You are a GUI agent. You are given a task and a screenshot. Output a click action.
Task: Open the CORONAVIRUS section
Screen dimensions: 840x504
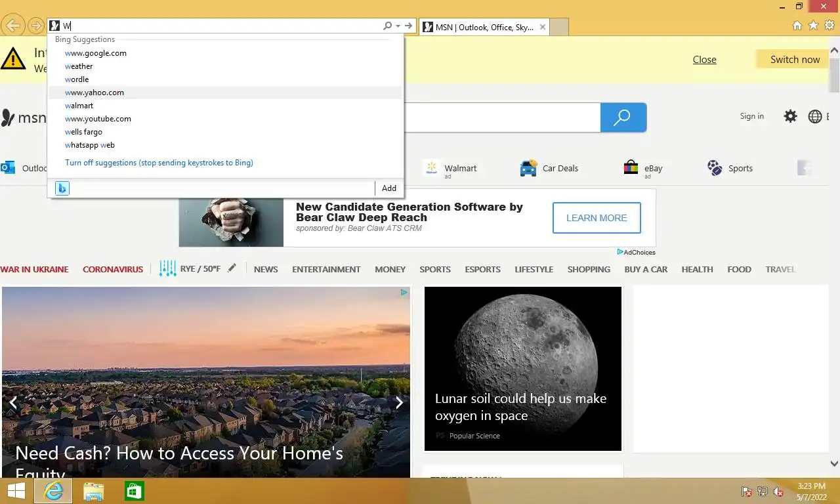113,269
